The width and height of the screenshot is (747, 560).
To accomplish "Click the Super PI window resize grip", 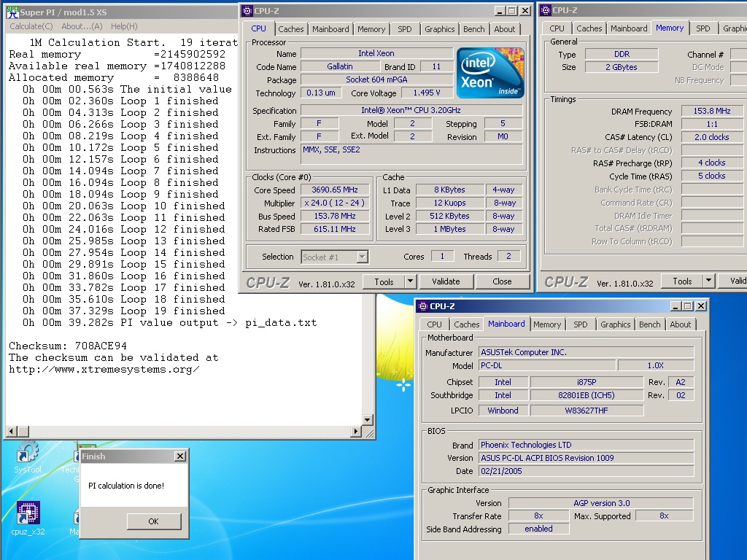I will tap(369, 432).
